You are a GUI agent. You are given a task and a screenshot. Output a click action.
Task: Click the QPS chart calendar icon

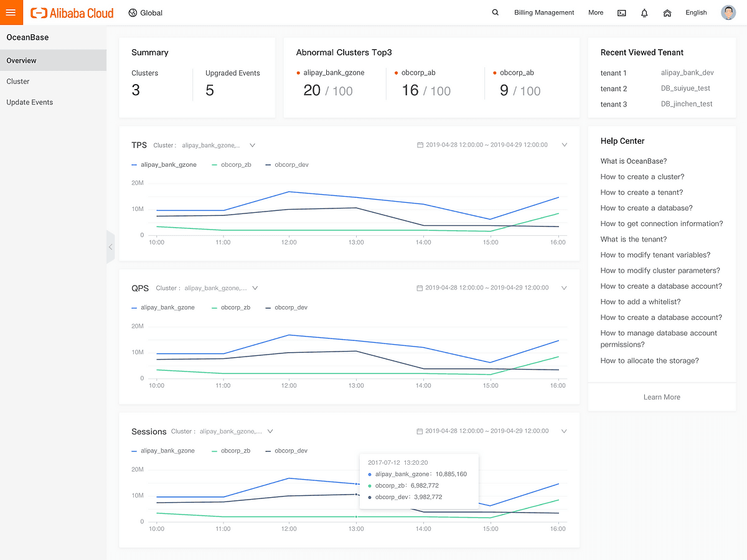[x=420, y=288]
